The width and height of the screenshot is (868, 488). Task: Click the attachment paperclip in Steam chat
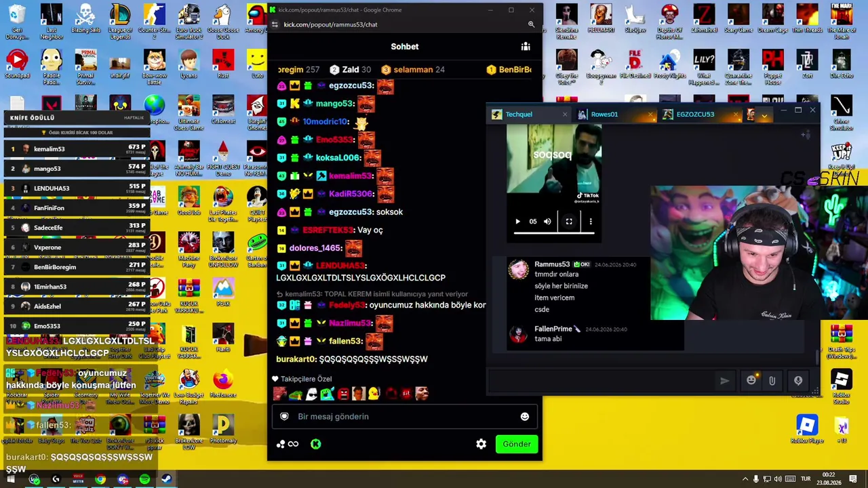coord(772,381)
